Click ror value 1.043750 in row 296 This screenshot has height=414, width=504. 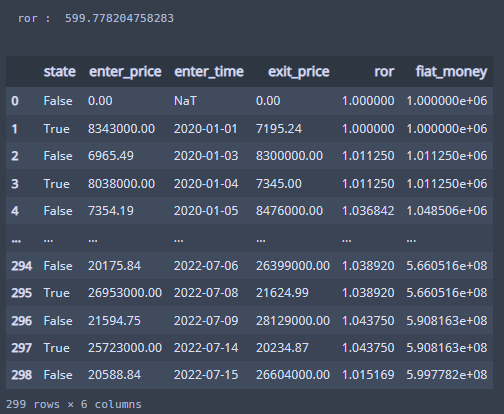click(x=368, y=321)
